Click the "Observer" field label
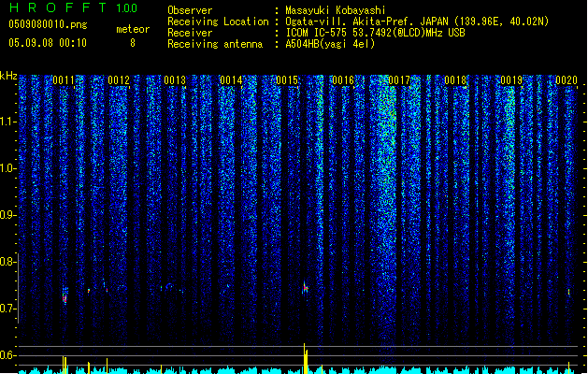This screenshot has height=374, width=588. coord(190,10)
